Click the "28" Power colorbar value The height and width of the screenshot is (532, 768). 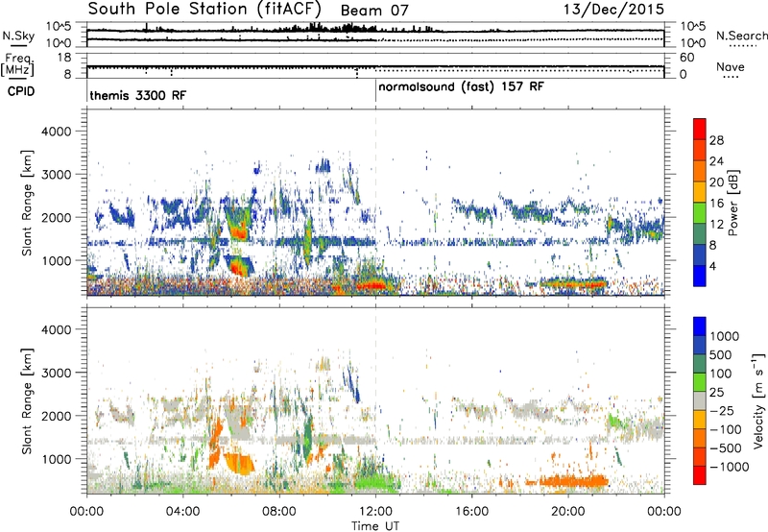(x=716, y=140)
